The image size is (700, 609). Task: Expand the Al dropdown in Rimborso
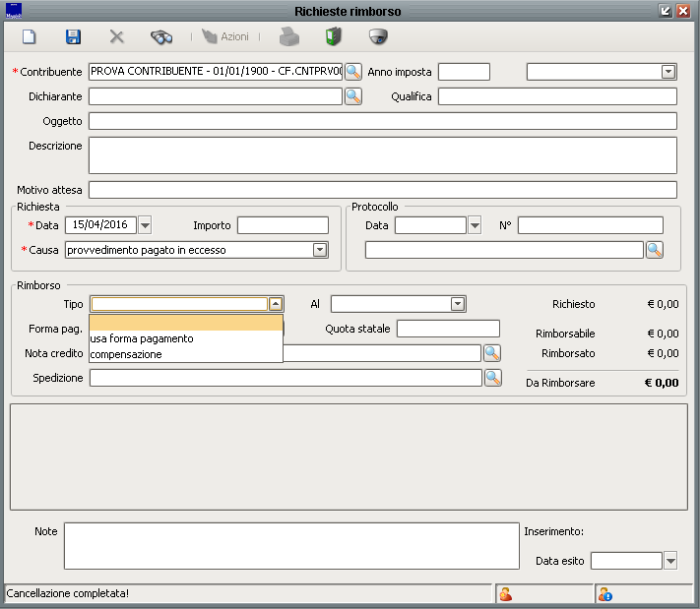point(458,304)
